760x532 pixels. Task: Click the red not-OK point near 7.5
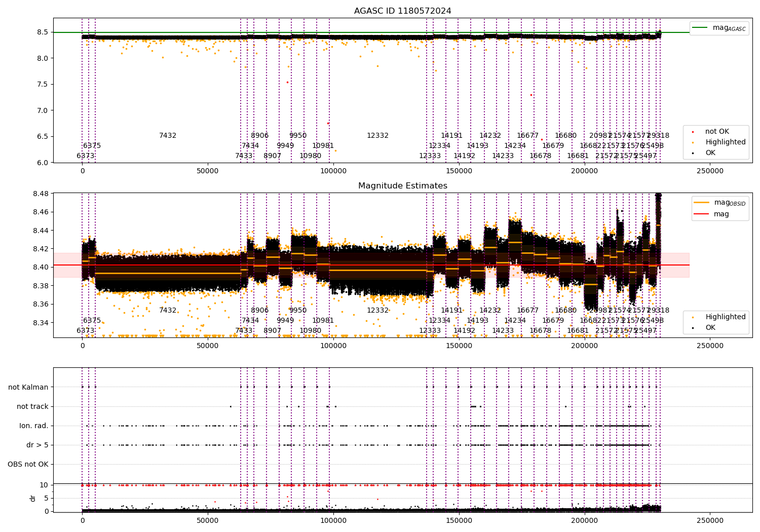(x=287, y=82)
